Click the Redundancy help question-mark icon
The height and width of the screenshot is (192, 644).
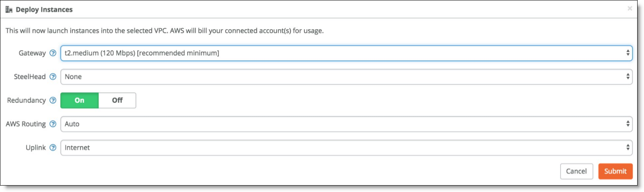(52, 100)
